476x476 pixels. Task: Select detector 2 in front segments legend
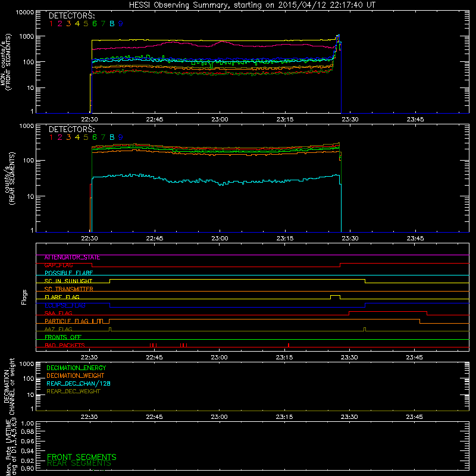pos(60,24)
